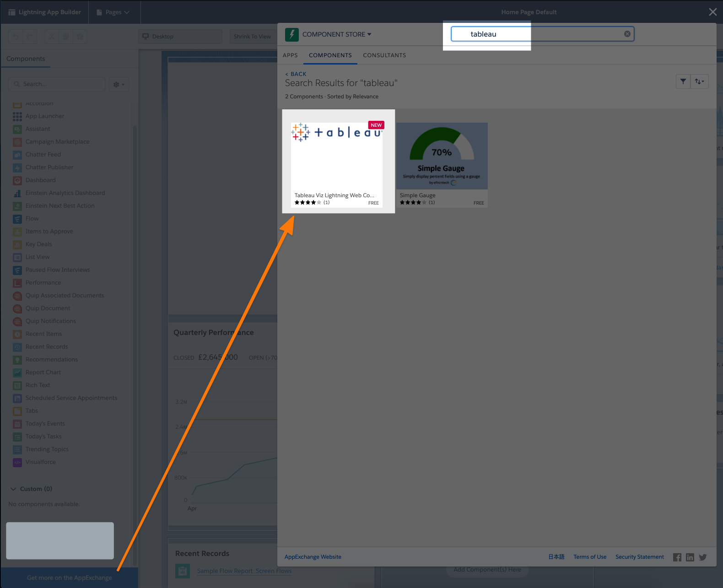Select the Visualforce component icon
The height and width of the screenshot is (588, 723).
(17, 462)
